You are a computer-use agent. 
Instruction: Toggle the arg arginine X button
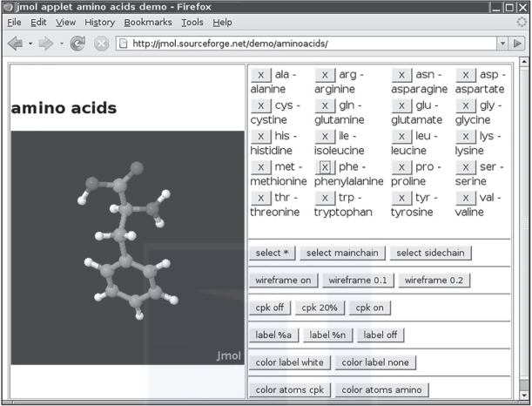(x=325, y=75)
